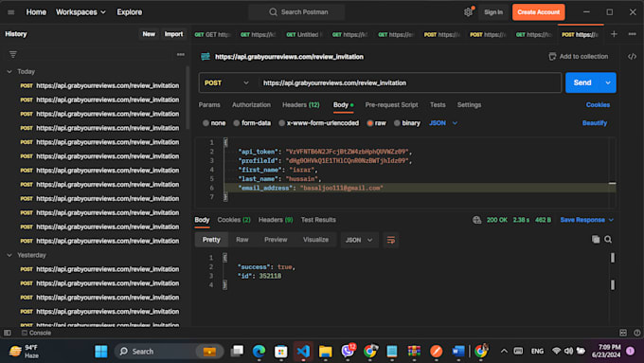Copy the response body with copy icon
This screenshot has height=363, width=644.
pos(596,240)
